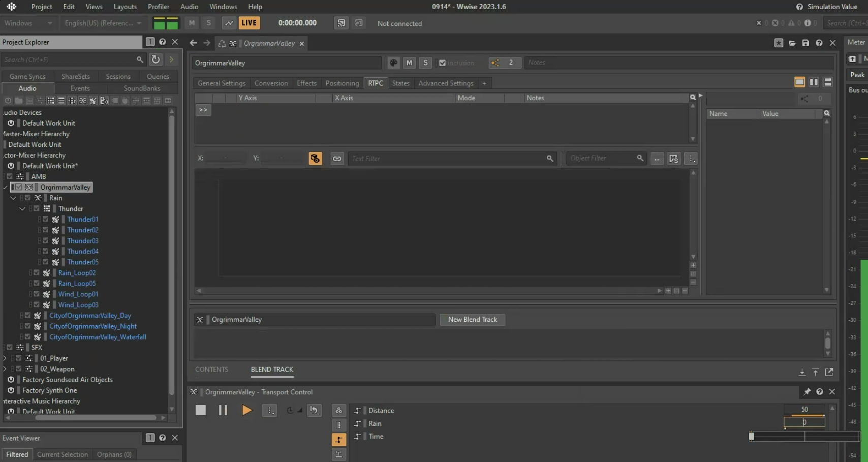Click New Blend Track button
This screenshot has width=868, height=462.
(x=473, y=320)
